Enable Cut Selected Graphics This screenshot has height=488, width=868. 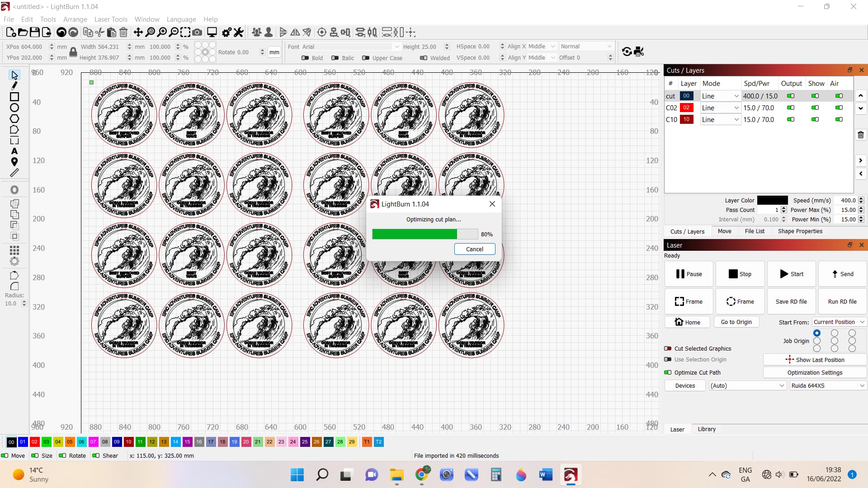point(668,348)
